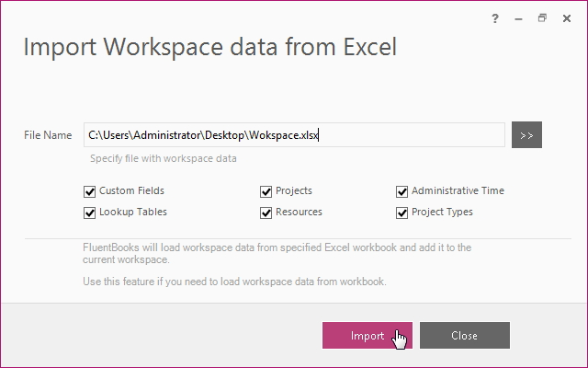The width and height of the screenshot is (588, 368).
Task: Uncheck the Custom Fields checkbox
Action: (x=89, y=191)
